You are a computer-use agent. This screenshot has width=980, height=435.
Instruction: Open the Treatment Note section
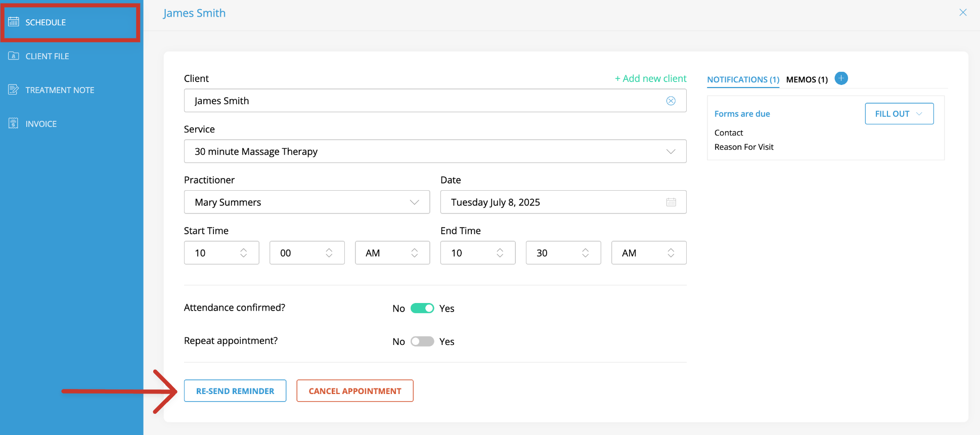71,90
